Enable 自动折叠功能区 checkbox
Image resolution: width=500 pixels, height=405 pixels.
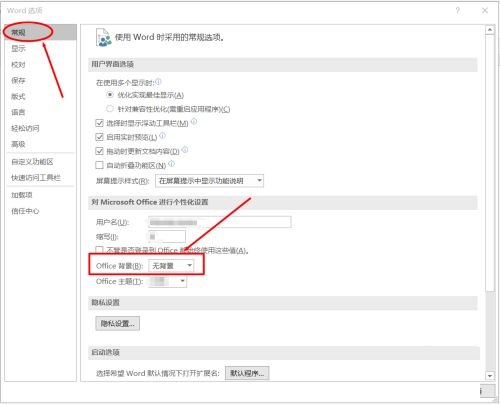99,165
